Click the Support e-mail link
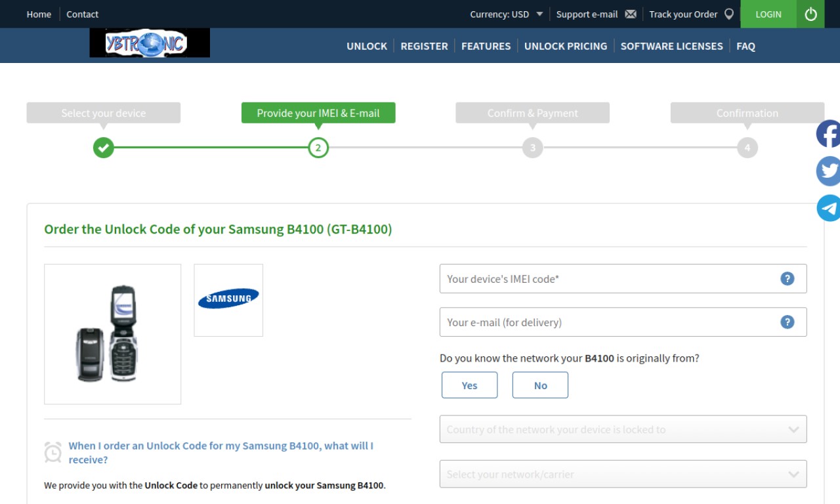Screen dimensions: 840x504 point(587,14)
